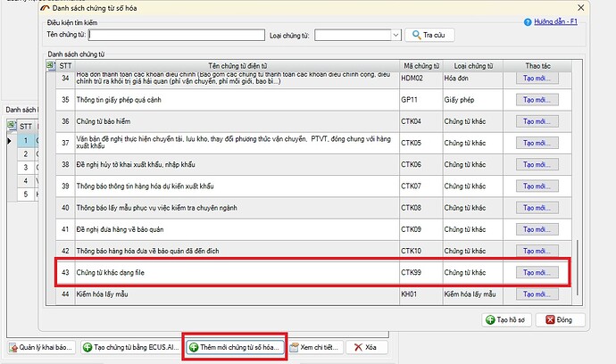The width and height of the screenshot is (616, 364).
Task: Click the Thao tác column header
Action: (537, 66)
